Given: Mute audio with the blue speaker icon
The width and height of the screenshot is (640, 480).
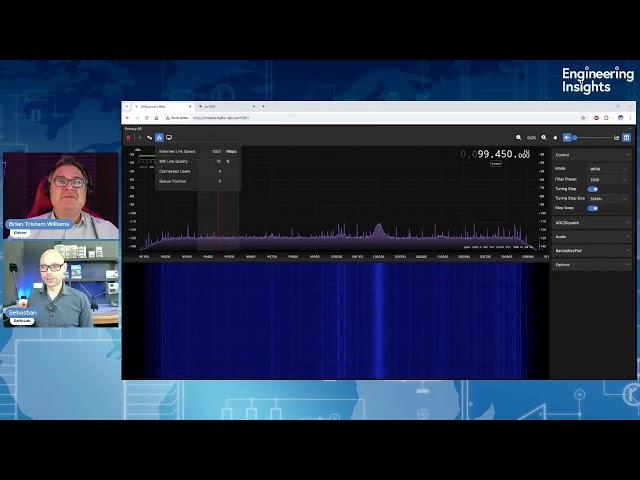Looking at the screenshot, I should tap(567, 137).
